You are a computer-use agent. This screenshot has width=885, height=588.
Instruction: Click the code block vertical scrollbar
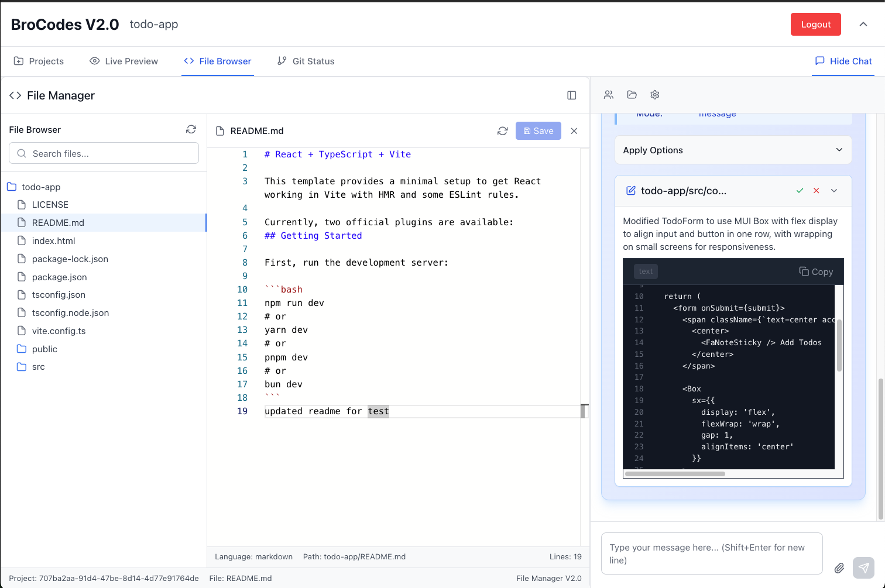pyautogui.click(x=839, y=345)
